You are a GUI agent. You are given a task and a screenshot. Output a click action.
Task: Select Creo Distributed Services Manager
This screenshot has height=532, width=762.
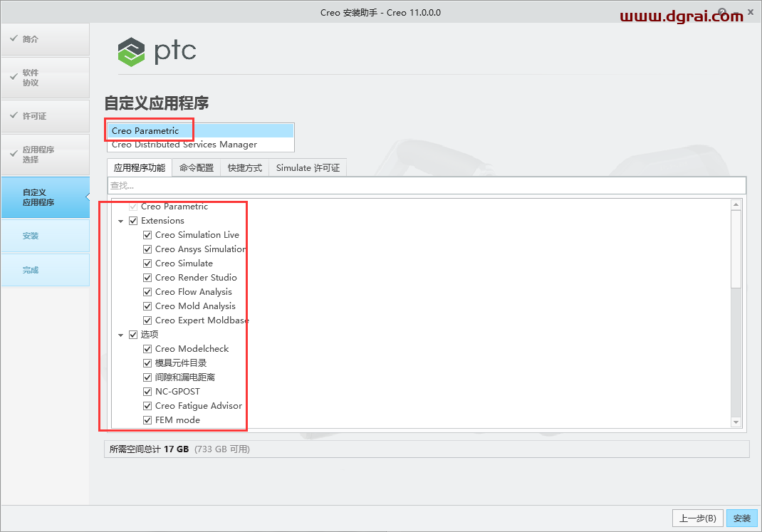[200, 145]
